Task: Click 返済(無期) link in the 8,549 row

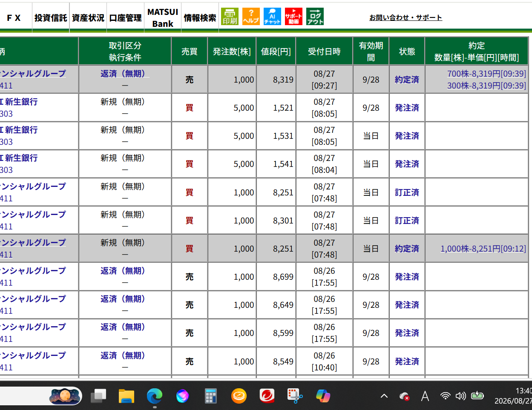Action: [125, 356]
